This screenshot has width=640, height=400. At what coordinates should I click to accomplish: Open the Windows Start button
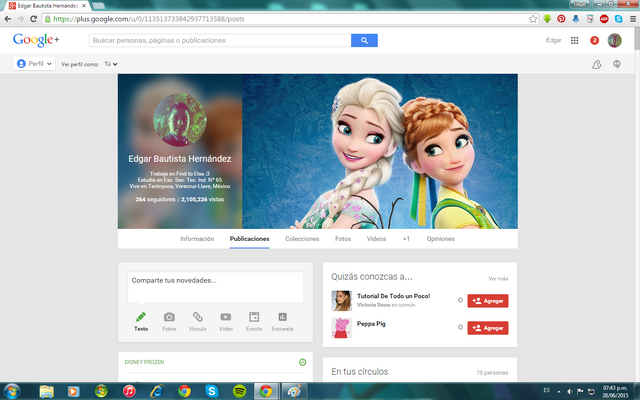click(x=11, y=391)
